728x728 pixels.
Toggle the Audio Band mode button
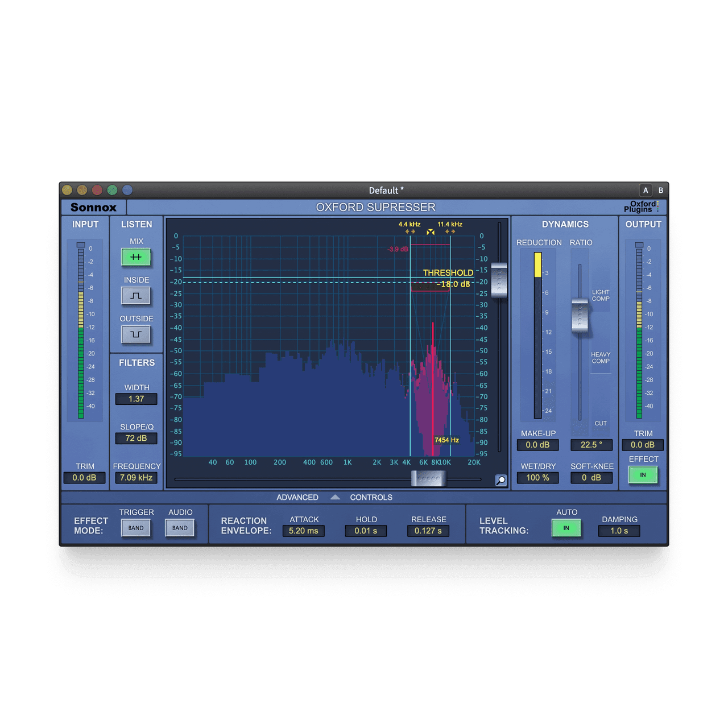click(180, 528)
